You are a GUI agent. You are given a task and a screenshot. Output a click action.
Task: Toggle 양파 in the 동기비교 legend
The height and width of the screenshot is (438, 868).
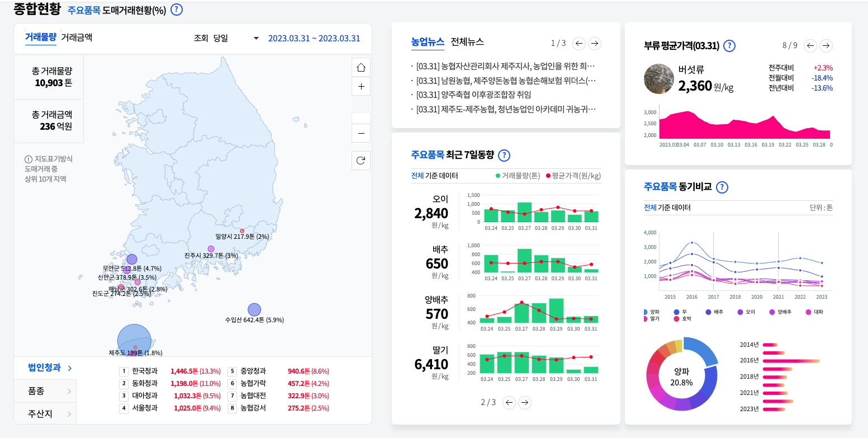[652, 312]
